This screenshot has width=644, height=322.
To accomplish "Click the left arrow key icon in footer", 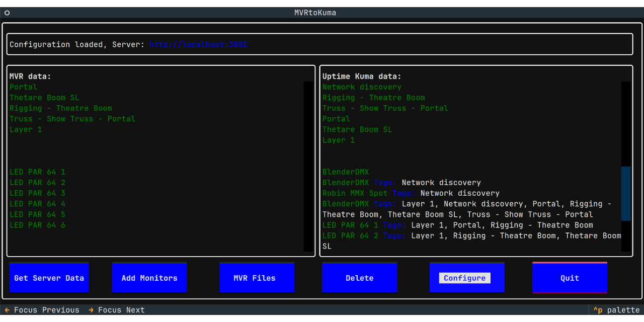I will 7,310.
